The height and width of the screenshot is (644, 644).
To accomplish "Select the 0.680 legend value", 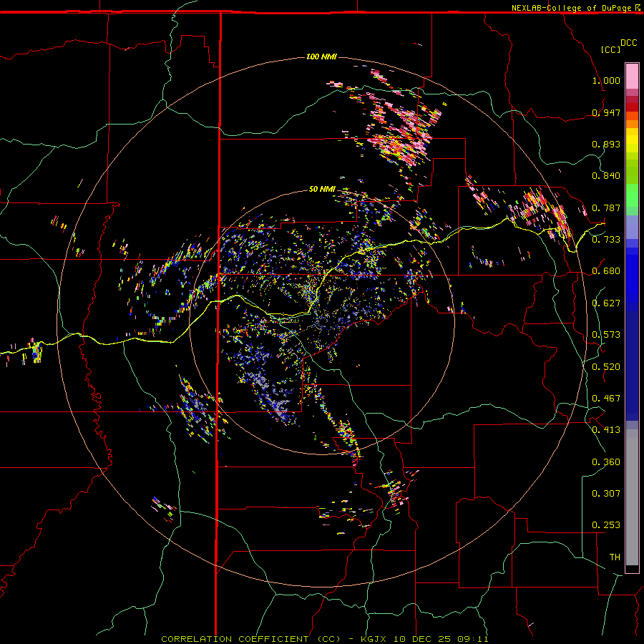I will [x=606, y=271].
